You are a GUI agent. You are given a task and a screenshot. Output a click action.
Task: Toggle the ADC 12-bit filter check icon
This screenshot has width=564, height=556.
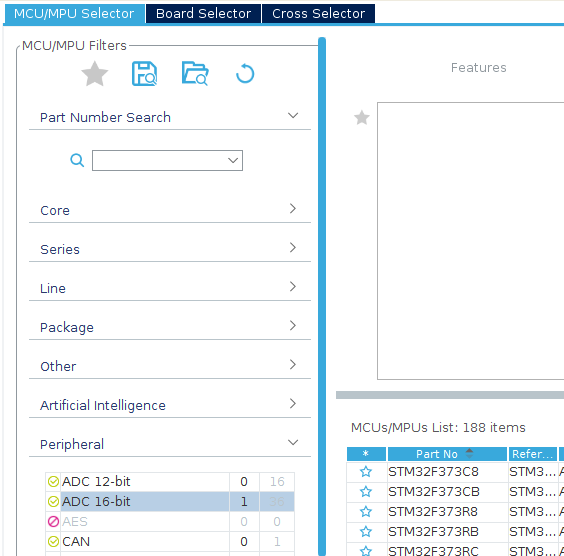[x=53, y=481]
